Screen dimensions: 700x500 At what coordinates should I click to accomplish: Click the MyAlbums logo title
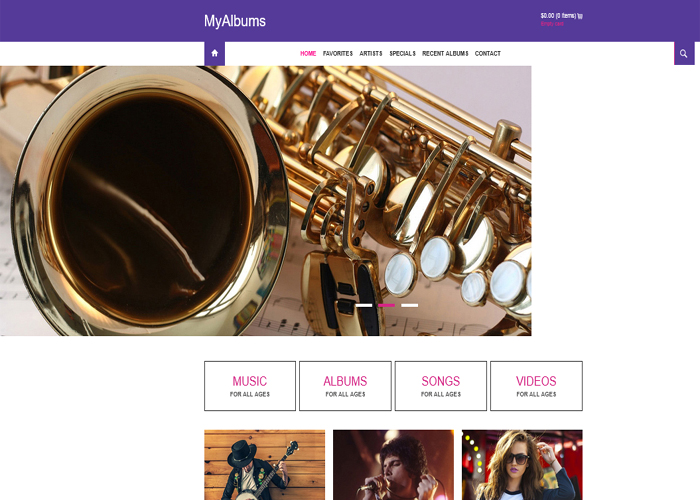point(235,21)
